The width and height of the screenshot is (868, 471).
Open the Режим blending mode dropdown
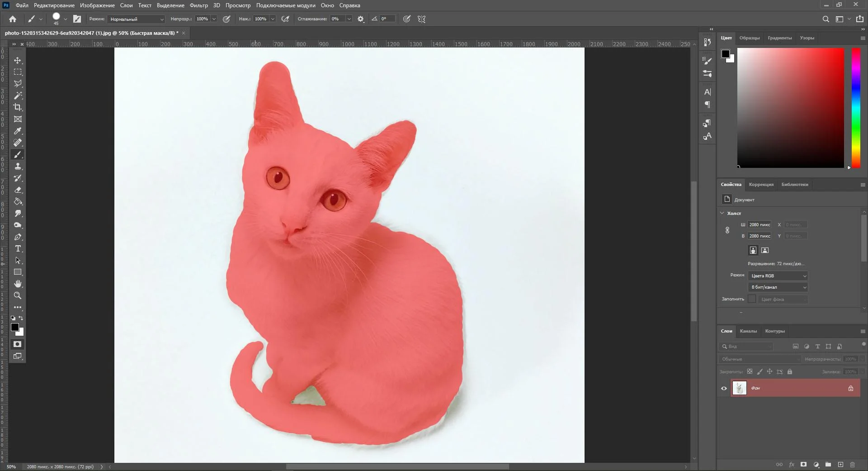click(x=137, y=19)
